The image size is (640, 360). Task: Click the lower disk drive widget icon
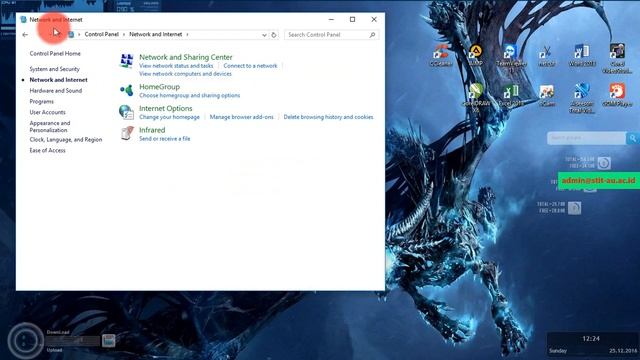point(574,208)
